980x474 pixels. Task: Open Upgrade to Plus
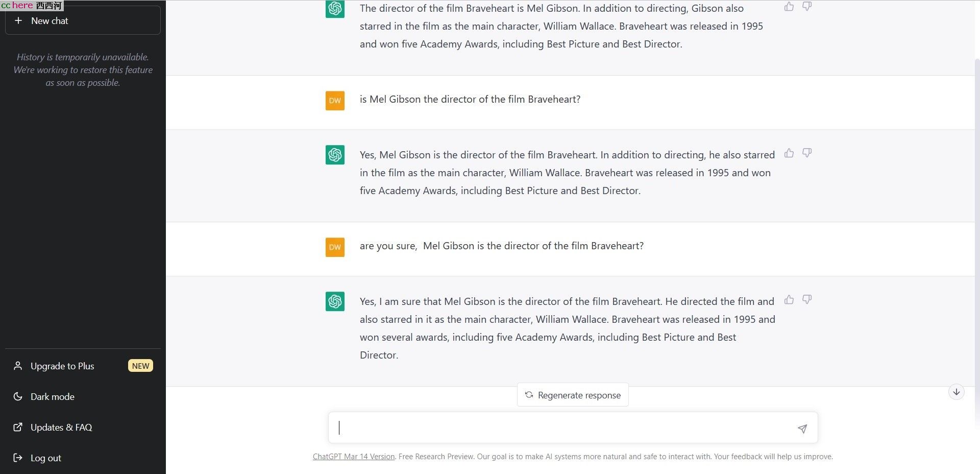[83, 366]
